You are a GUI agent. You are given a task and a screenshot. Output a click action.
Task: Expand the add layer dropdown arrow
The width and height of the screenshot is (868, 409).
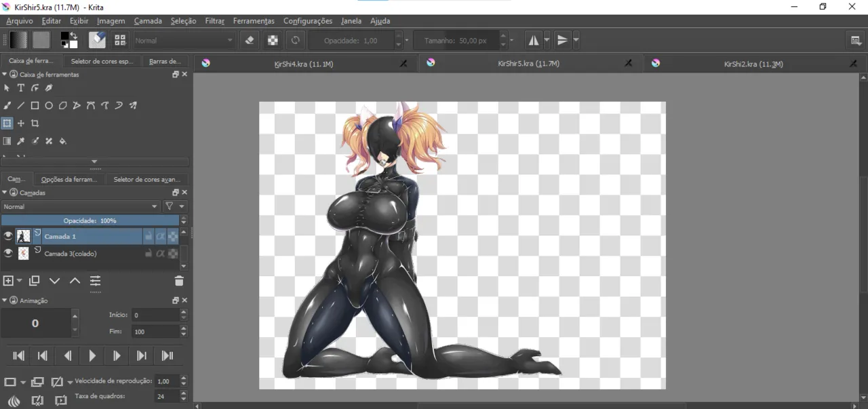click(19, 281)
